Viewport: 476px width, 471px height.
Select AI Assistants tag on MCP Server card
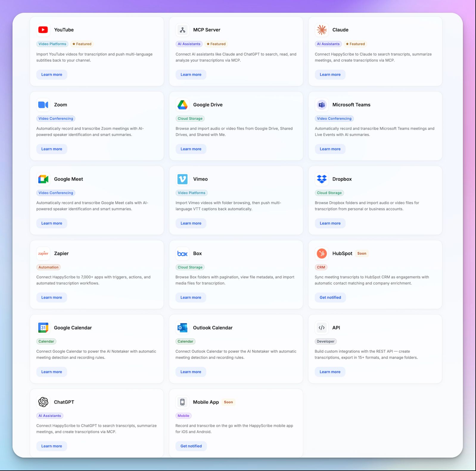tap(189, 44)
